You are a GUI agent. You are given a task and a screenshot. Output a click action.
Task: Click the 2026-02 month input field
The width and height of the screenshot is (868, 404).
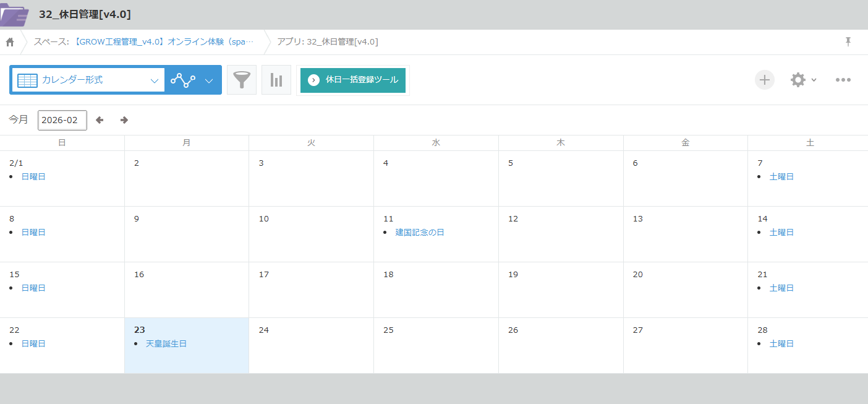click(62, 120)
